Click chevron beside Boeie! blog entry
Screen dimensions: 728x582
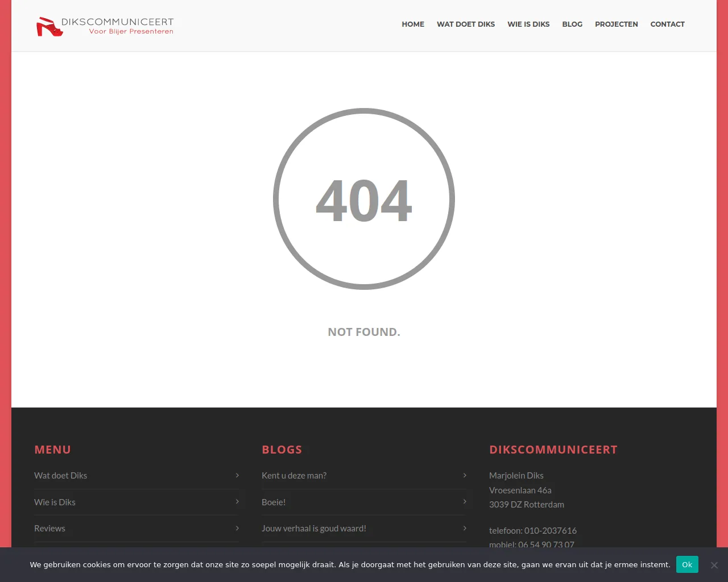(x=465, y=502)
